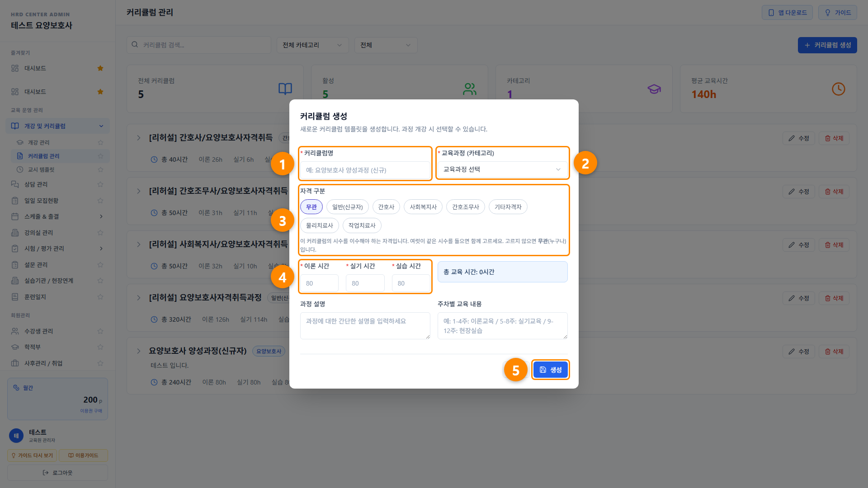This screenshot has width=868, height=488.
Task: Click 삭제 button for 요양보호사 양성과정(신규자)
Action: [x=834, y=352]
